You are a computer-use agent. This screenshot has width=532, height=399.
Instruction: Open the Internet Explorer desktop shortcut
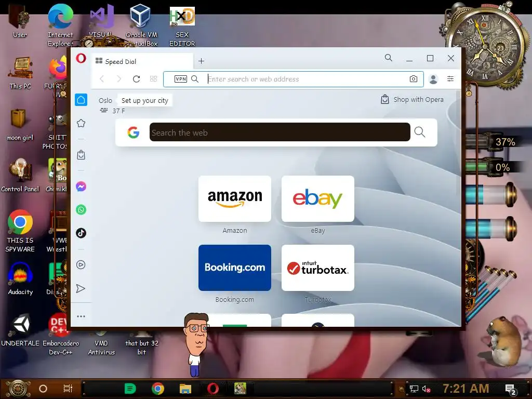coord(60,25)
